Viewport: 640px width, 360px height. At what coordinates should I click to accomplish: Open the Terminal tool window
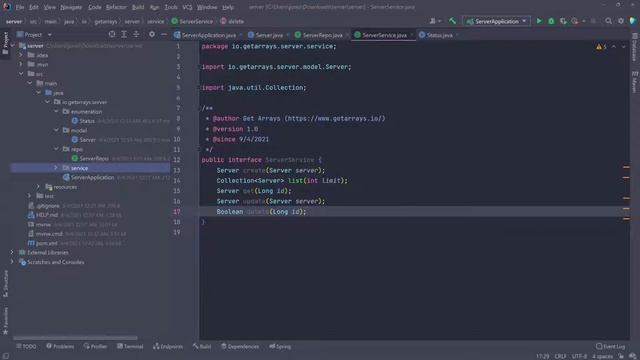[x=130, y=347]
